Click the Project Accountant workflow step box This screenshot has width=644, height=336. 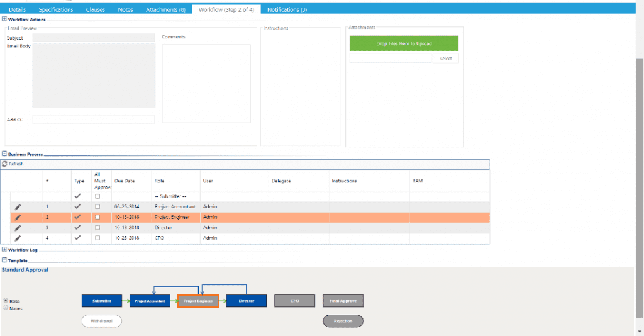pos(150,301)
